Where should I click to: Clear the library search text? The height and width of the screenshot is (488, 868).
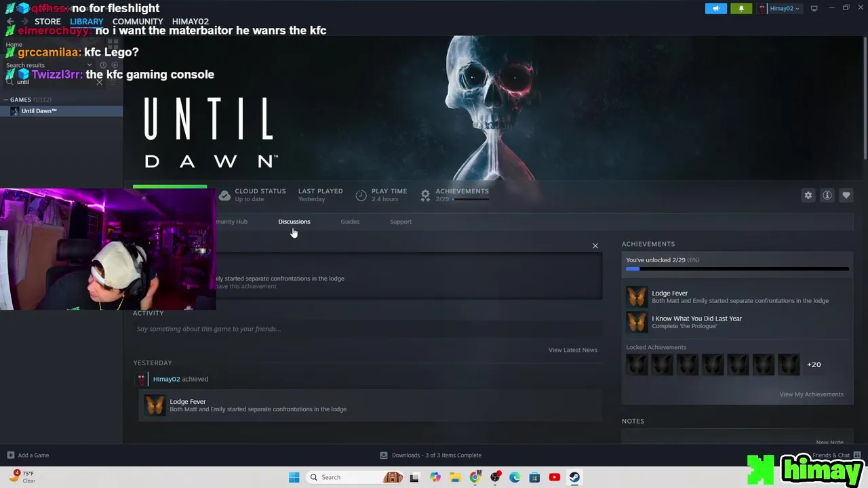(x=100, y=82)
